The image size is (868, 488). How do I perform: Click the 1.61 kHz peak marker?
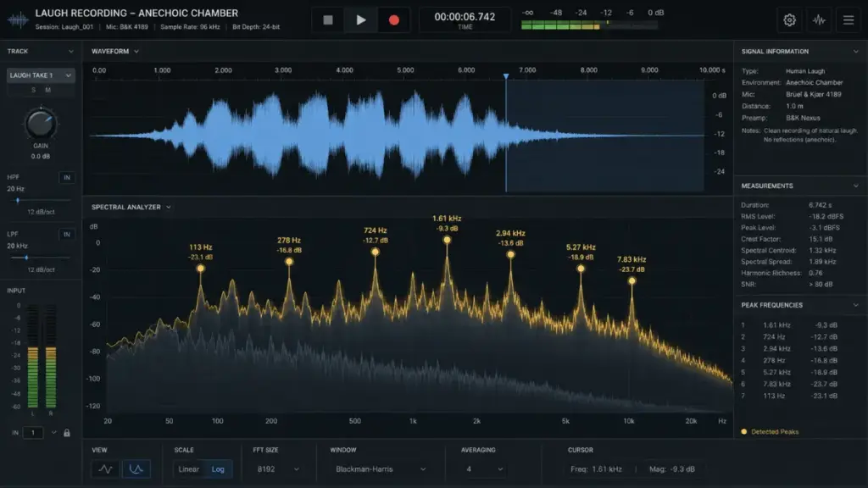(447, 240)
